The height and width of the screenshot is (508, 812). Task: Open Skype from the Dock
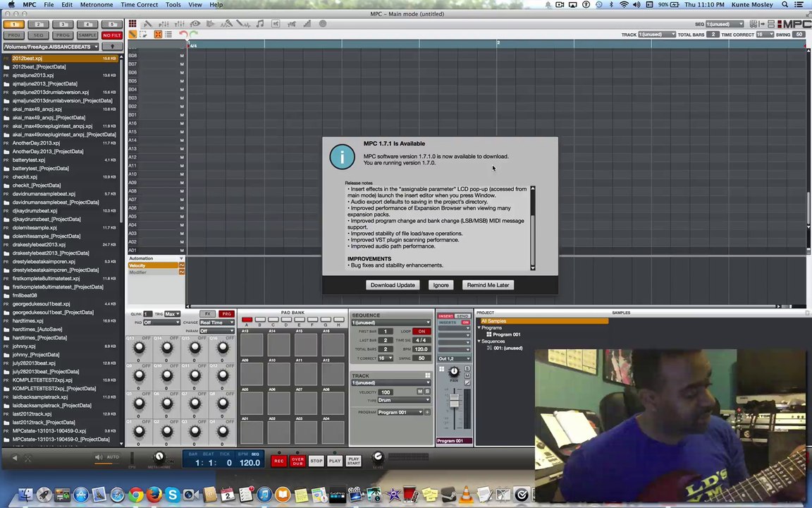coord(172,495)
